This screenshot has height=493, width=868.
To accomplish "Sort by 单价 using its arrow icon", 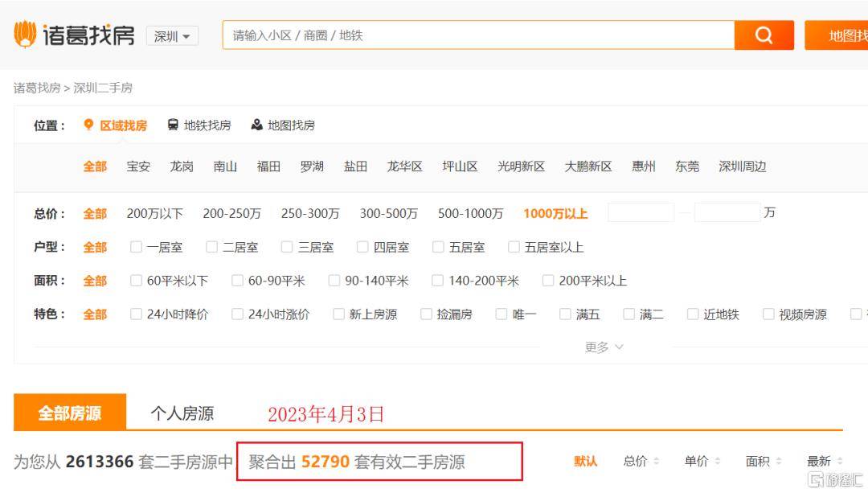I will (x=717, y=462).
